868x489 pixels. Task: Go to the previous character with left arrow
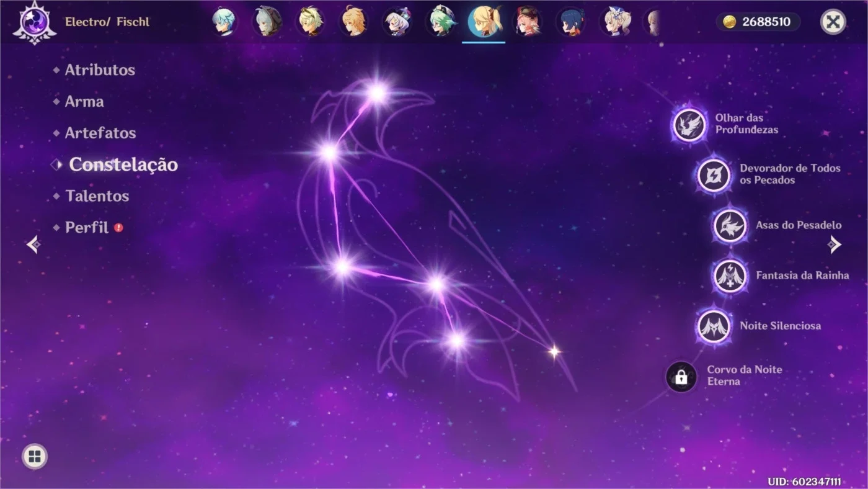click(x=34, y=244)
